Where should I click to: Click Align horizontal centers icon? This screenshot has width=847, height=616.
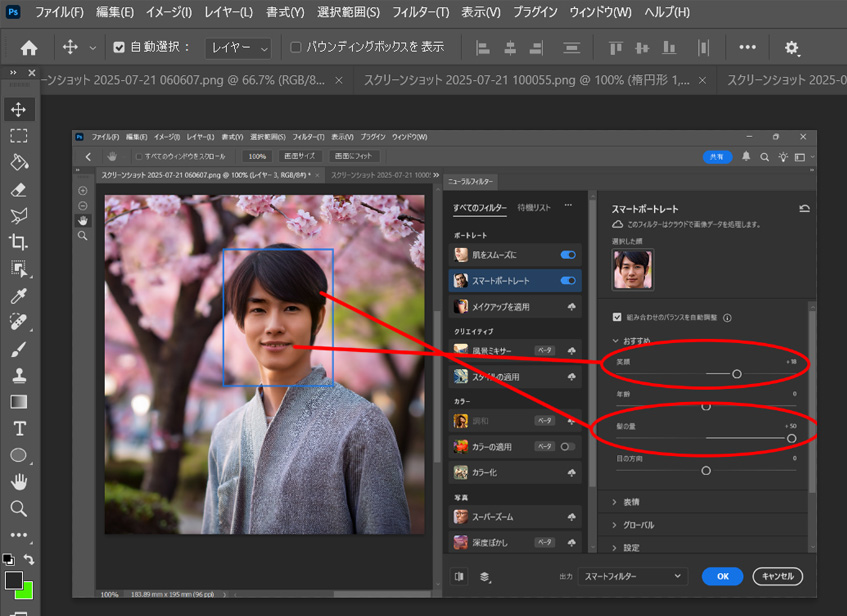[x=510, y=48]
